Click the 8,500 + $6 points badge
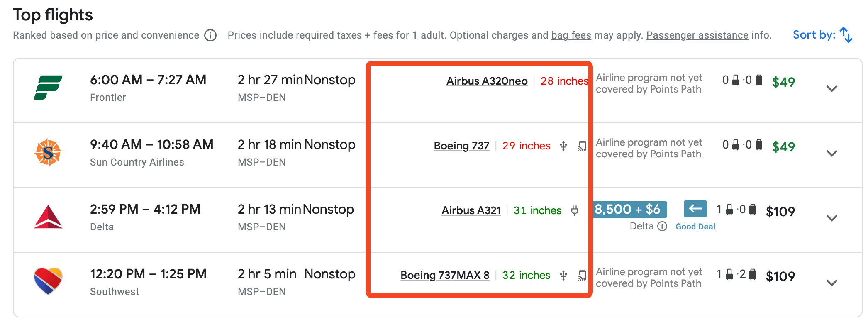The image size is (868, 327). 630,209
